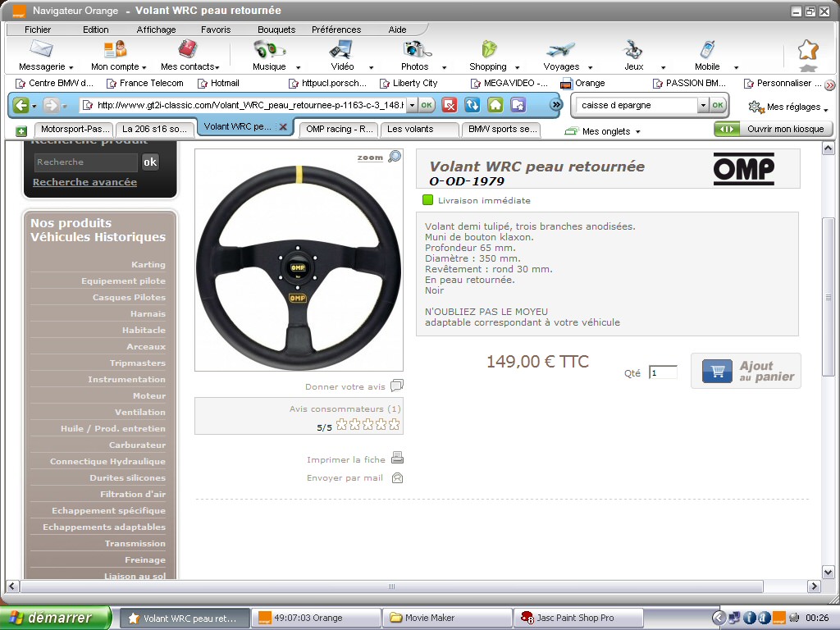The width and height of the screenshot is (840, 630).
Task: Expand the Shopping dropdown arrow
Action: [x=517, y=67]
